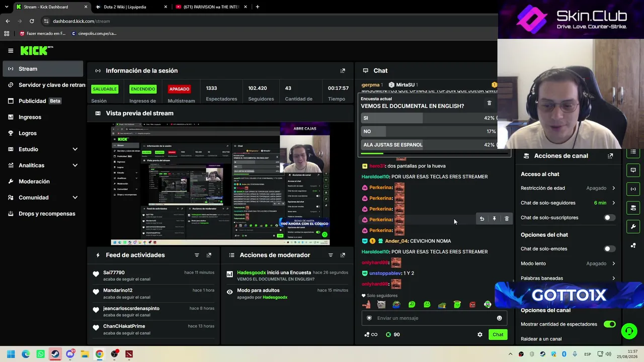The height and width of the screenshot is (362, 644).
Task: Delete the current poll with the trash icon
Action: (x=489, y=103)
